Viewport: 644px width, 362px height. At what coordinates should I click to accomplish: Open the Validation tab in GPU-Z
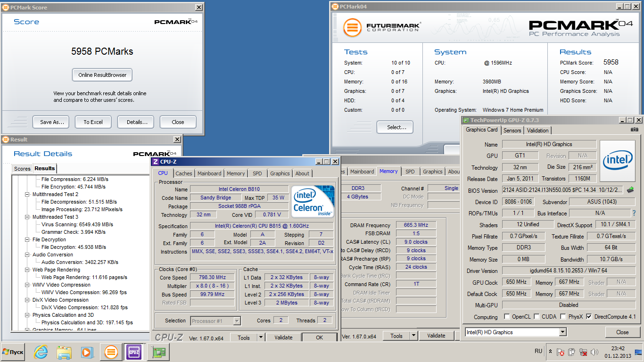(538, 131)
